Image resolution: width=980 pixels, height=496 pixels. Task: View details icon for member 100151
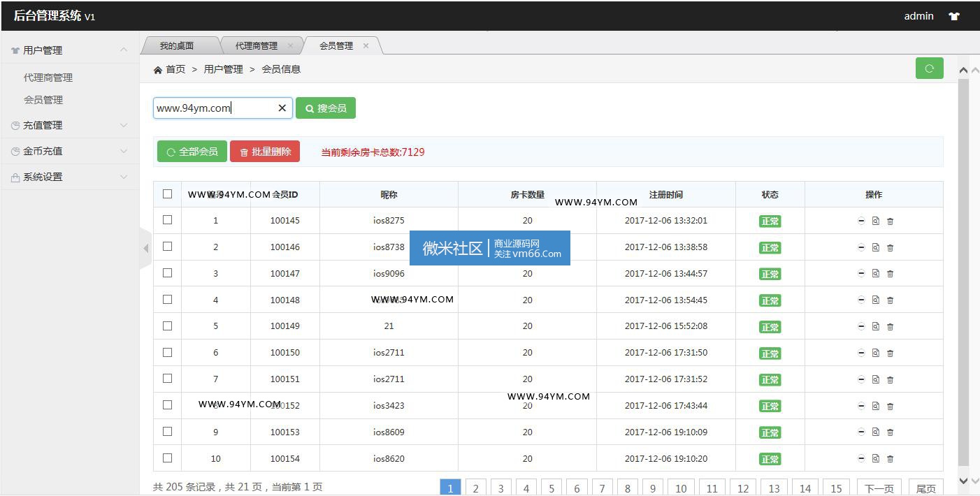tap(875, 379)
